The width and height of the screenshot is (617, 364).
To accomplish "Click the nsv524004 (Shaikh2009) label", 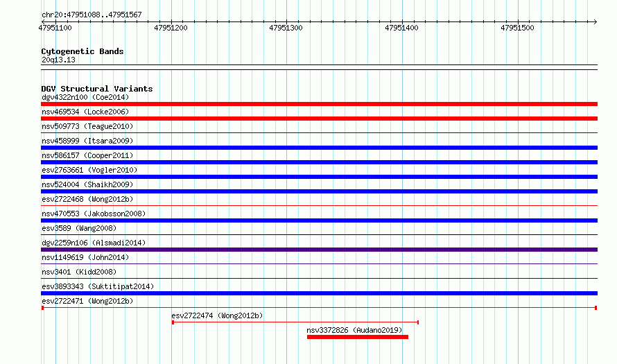I will pyautogui.click(x=87, y=184).
